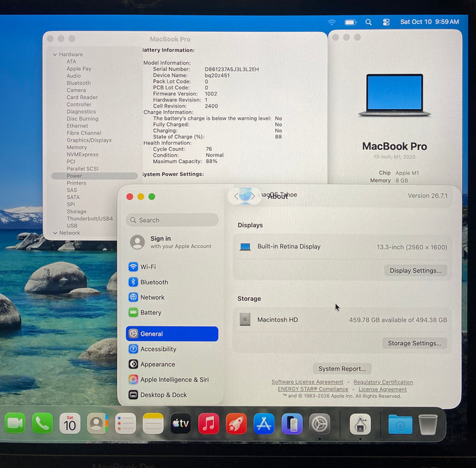Select Bluetooth in System Settings sidebar
Viewport: 476px width, 468px height.
pyautogui.click(x=172, y=282)
